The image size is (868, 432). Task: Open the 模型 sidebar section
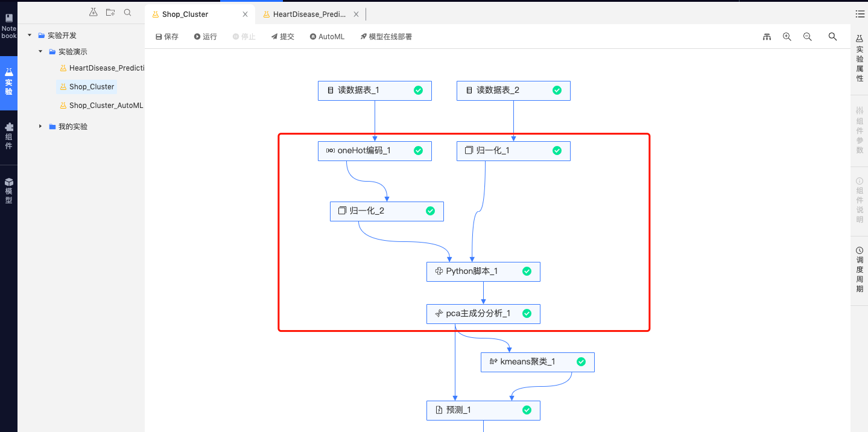tap(8, 191)
